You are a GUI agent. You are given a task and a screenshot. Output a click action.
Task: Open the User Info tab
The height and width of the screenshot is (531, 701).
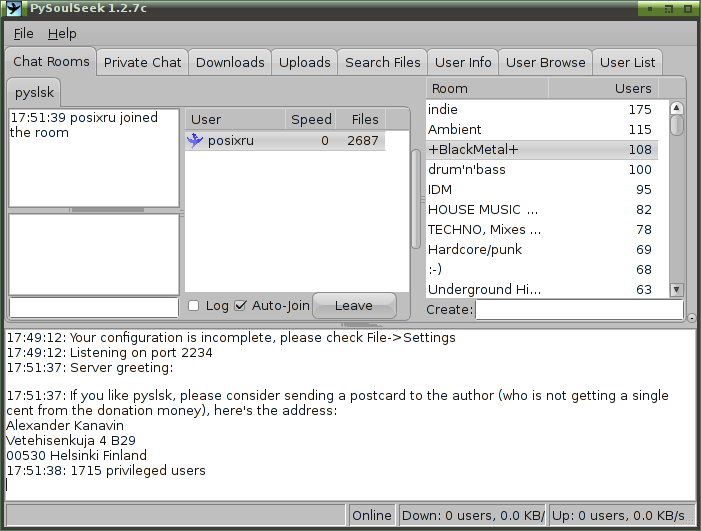[x=463, y=62]
